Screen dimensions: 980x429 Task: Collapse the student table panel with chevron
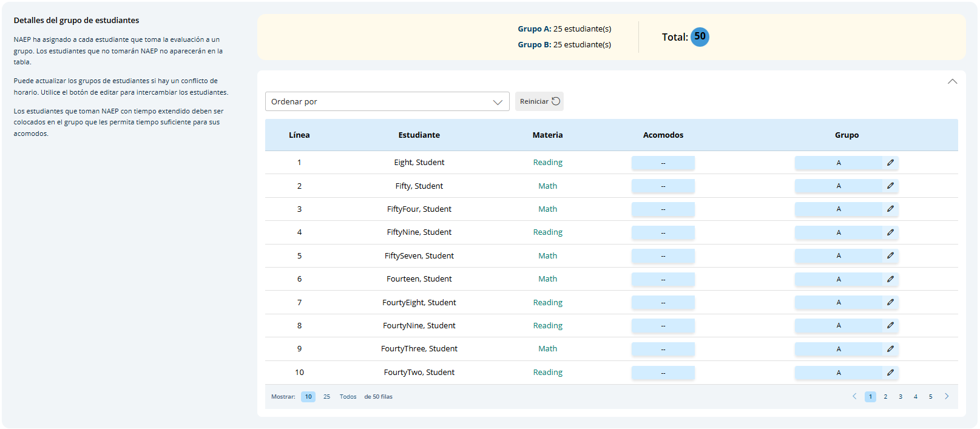[x=952, y=81]
